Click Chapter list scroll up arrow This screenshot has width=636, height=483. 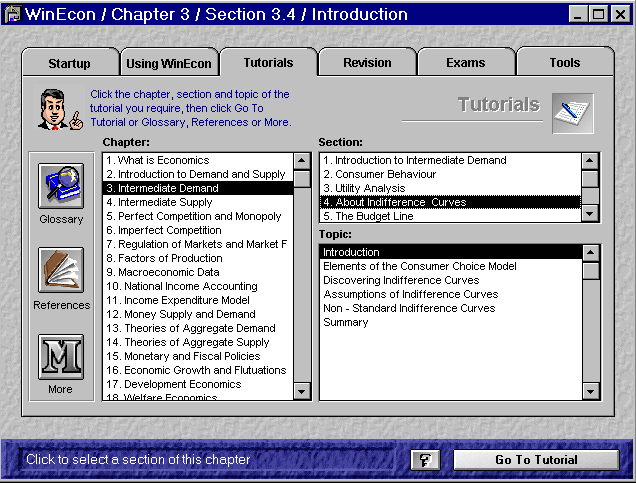(x=301, y=161)
